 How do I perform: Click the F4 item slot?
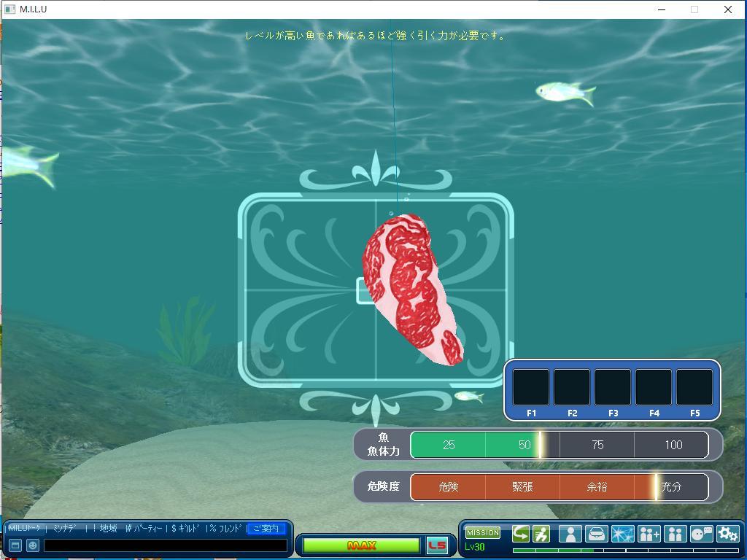(654, 387)
